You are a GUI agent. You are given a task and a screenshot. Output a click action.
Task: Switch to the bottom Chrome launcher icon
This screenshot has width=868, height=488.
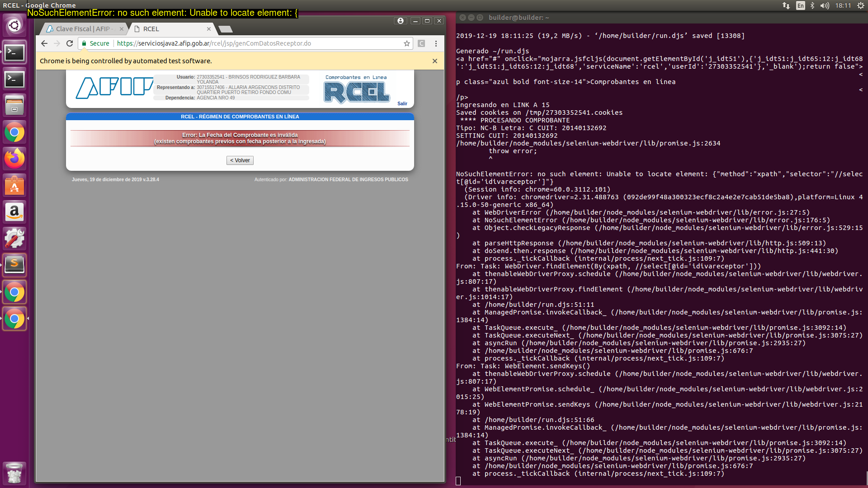tap(14, 319)
